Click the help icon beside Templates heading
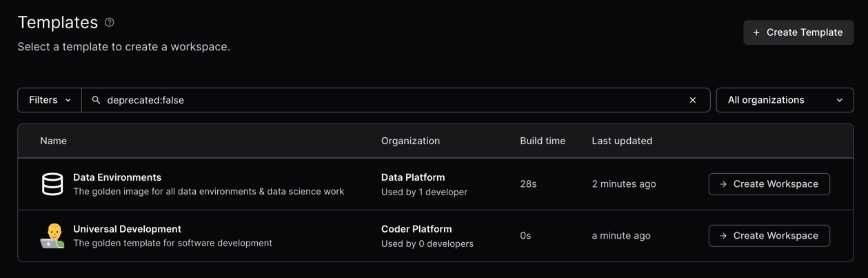The width and height of the screenshot is (868, 278). pos(110,23)
